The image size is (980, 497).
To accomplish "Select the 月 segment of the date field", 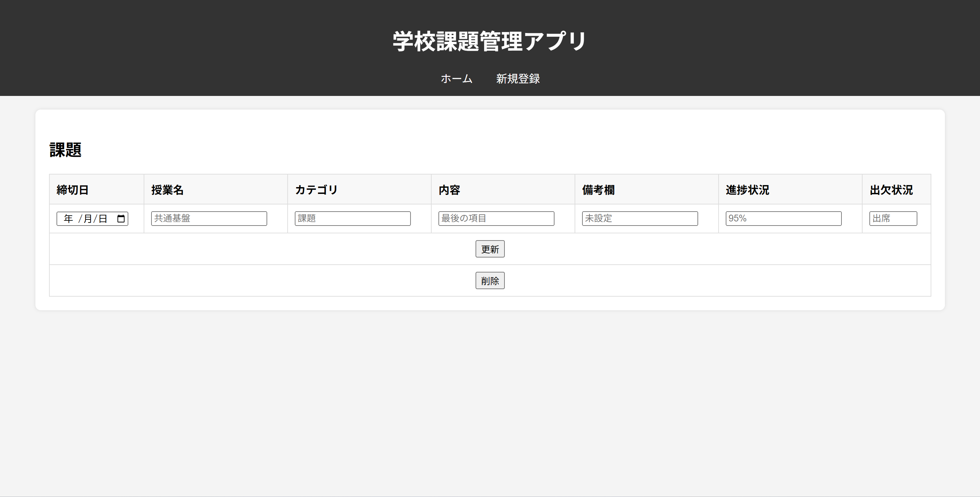I will [x=88, y=219].
